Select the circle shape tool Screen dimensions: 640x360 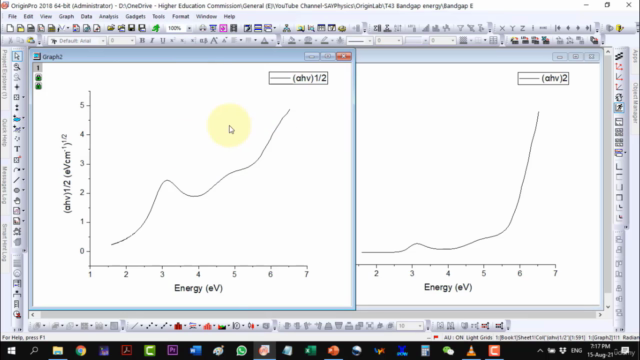16,190
